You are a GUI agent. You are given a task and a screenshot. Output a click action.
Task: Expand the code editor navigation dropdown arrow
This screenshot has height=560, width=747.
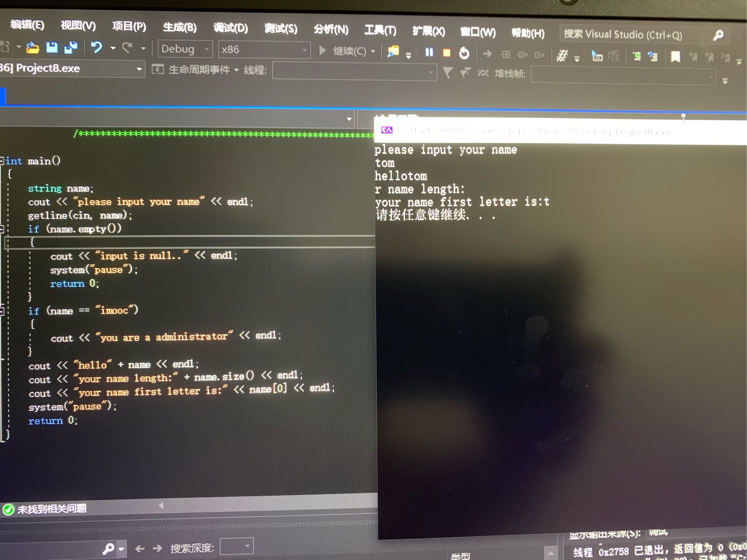[x=349, y=119]
